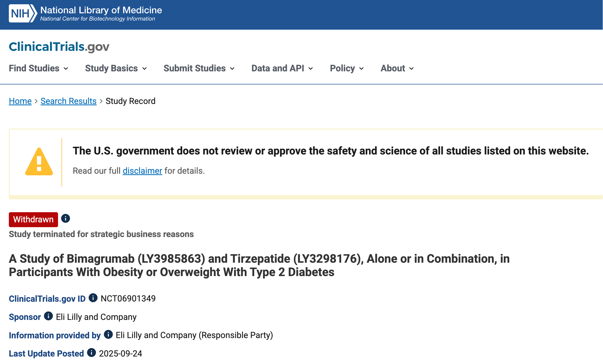This screenshot has width=603, height=364.
Task: Click the yellow warning triangle icon
Action: tap(39, 162)
